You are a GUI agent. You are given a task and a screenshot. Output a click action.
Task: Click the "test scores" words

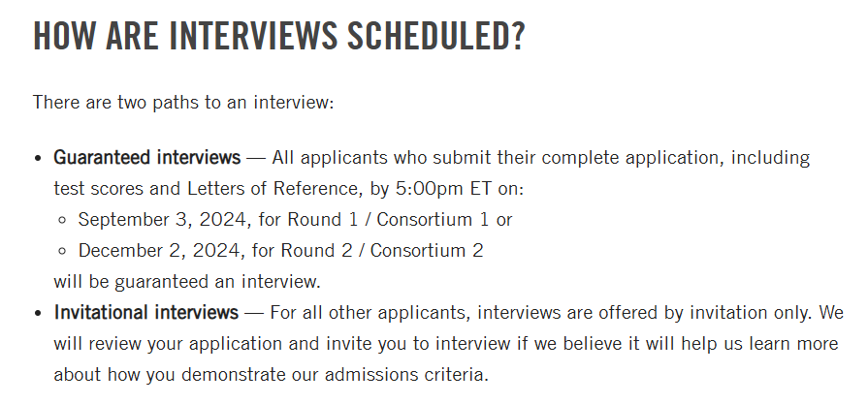pos(93,188)
